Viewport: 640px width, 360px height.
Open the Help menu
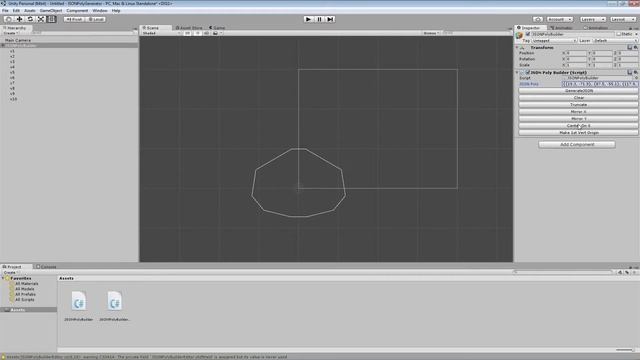pos(116,11)
